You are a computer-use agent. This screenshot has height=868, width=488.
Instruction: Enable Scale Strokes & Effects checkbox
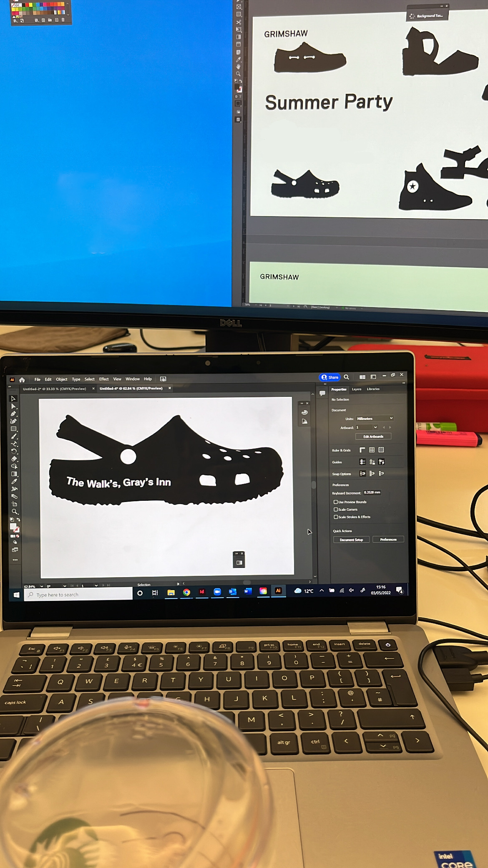coord(336,517)
